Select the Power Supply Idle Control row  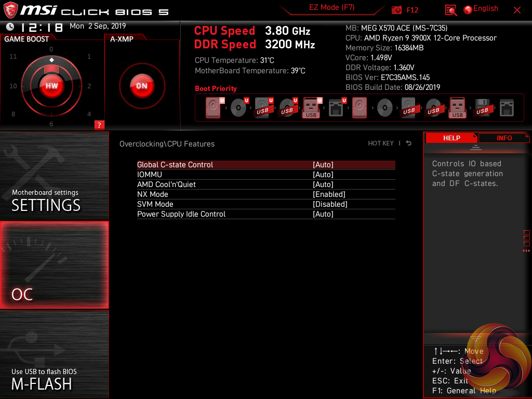click(x=266, y=214)
